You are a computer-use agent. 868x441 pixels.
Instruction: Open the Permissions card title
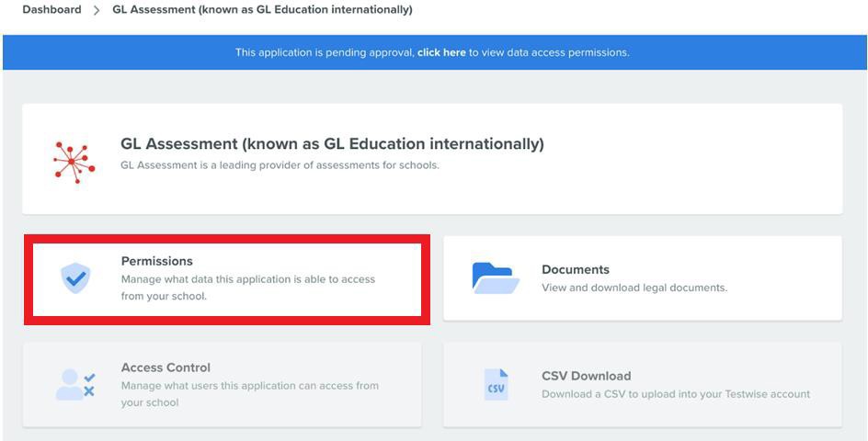tap(157, 261)
